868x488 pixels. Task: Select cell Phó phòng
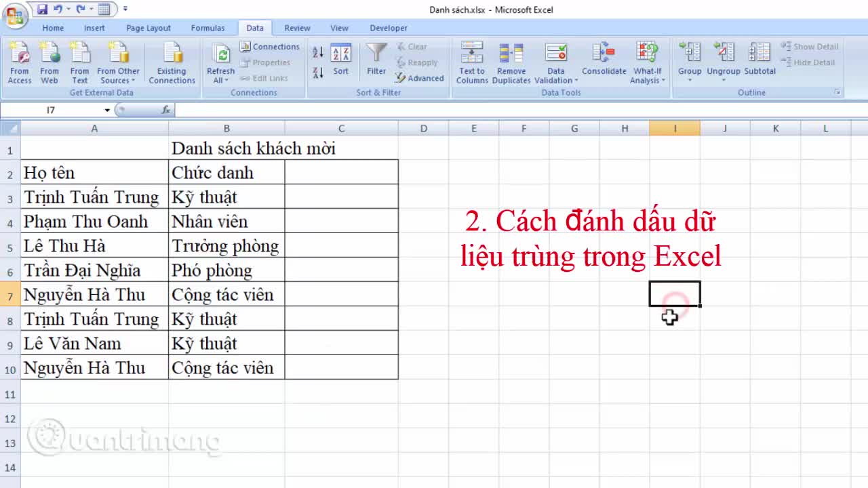[x=226, y=270]
